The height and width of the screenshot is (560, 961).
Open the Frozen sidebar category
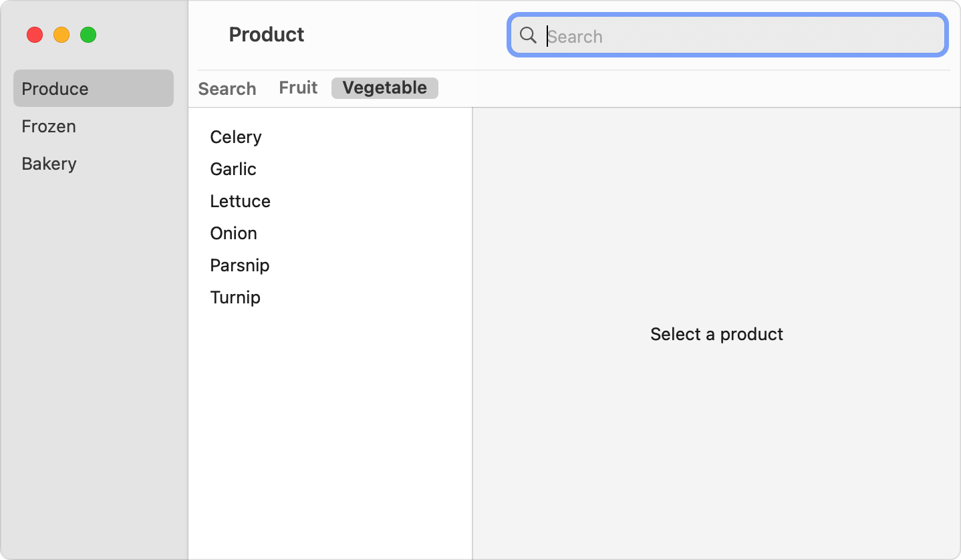[49, 126]
